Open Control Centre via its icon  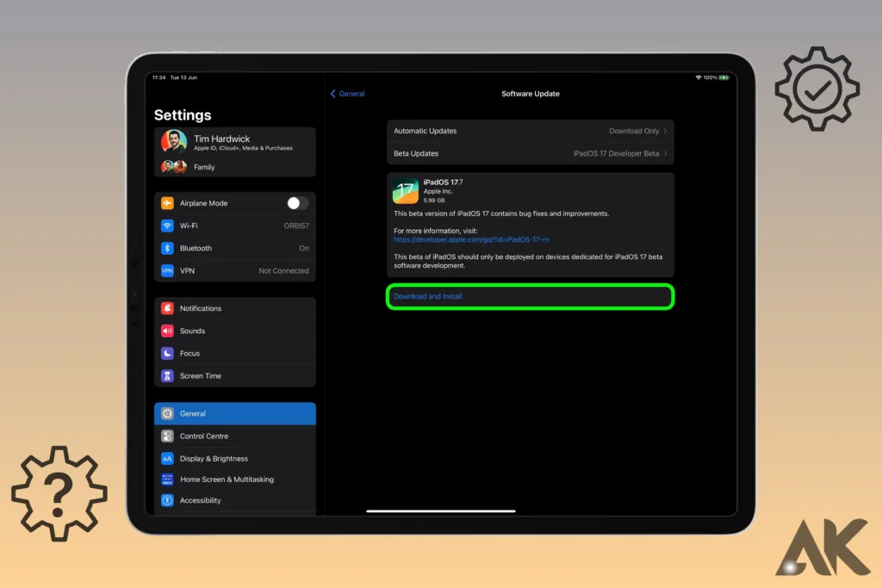(167, 436)
